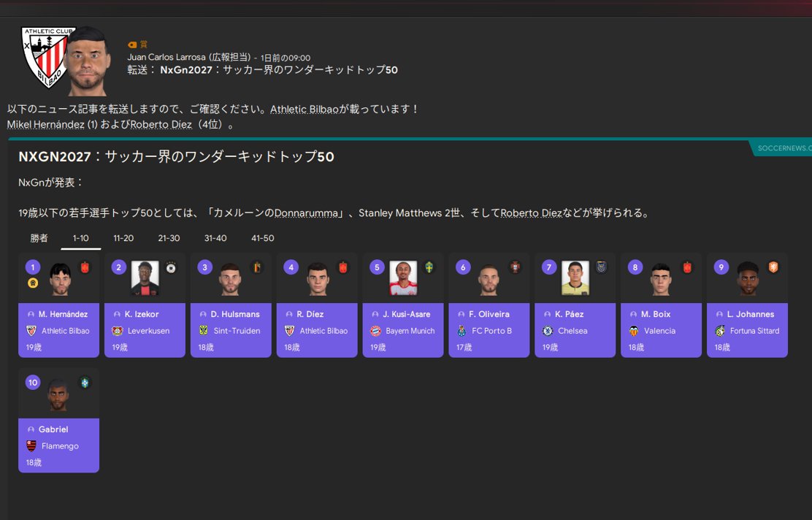Click the orange award tag icon

pos(132,45)
